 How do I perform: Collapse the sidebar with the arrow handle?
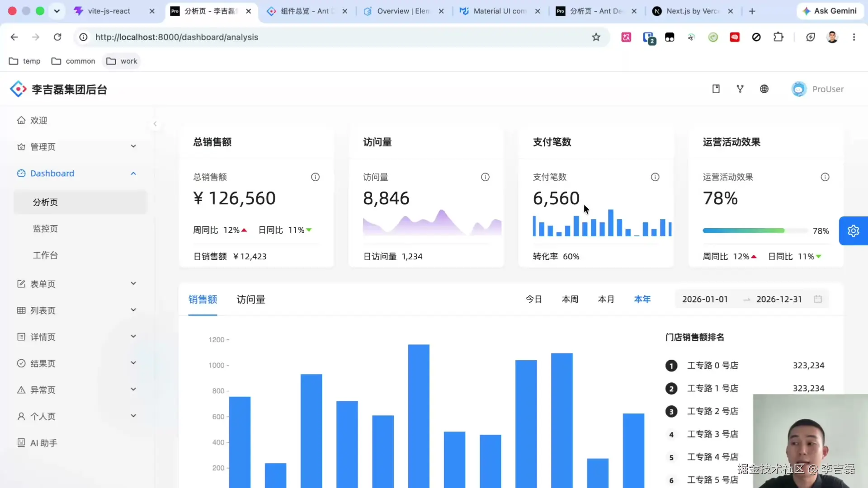tap(155, 124)
